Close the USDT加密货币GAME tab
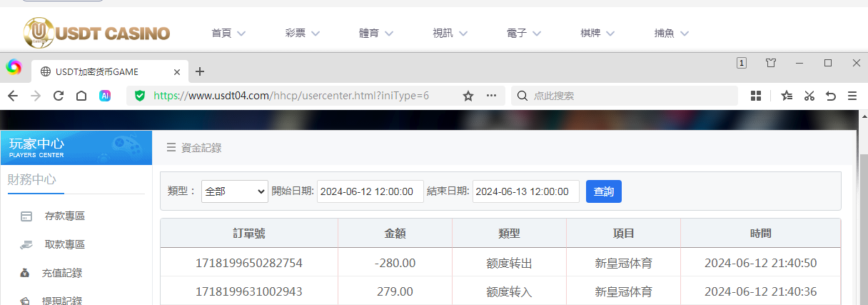The image size is (868, 305). coord(177,71)
